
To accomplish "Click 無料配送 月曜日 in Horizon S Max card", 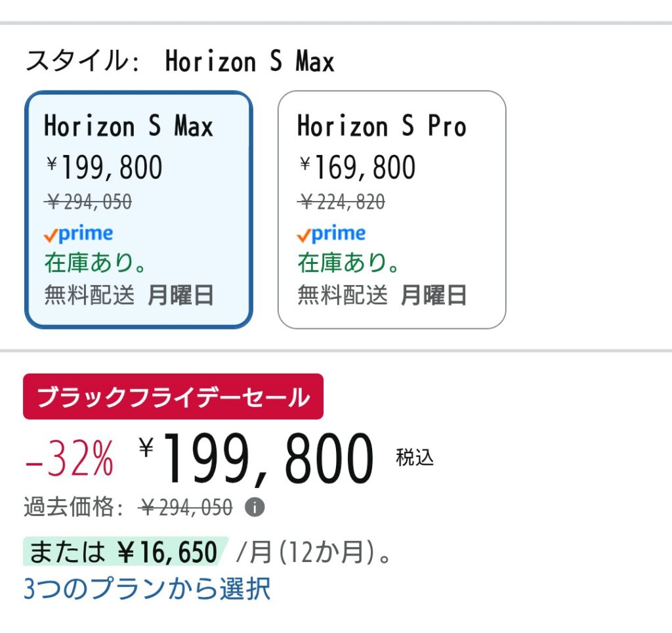I will (129, 295).
